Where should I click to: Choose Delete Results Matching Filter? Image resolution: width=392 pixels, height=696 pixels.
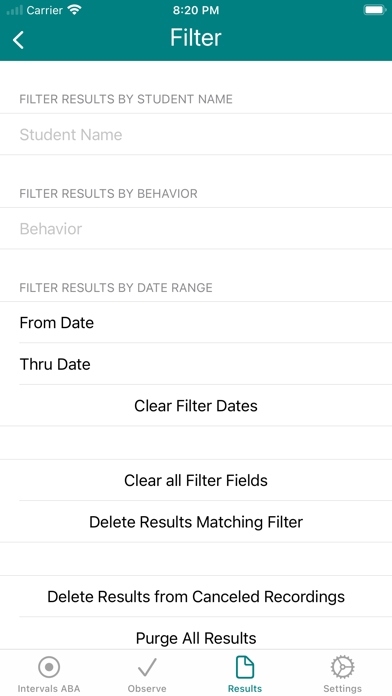pos(196,522)
